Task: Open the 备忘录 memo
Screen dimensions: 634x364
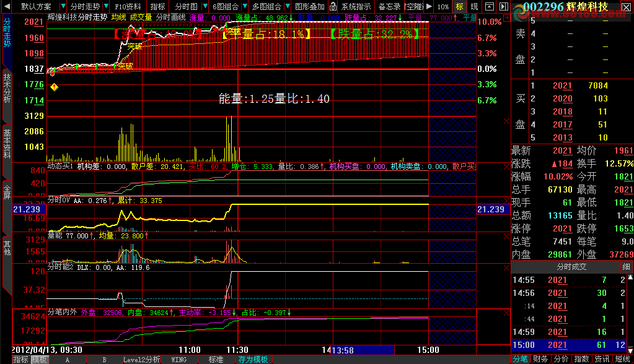Action: [x=389, y=6]
